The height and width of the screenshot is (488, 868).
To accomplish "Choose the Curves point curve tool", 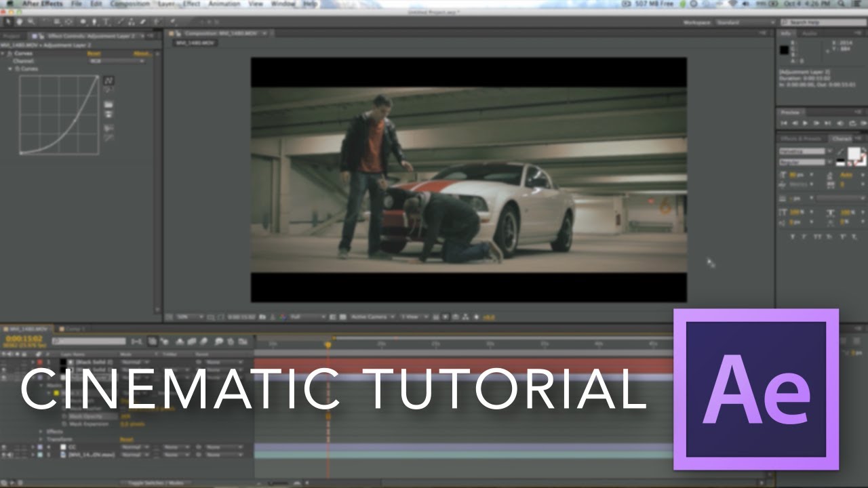I will pyautogui.click(x=108, y=80).
